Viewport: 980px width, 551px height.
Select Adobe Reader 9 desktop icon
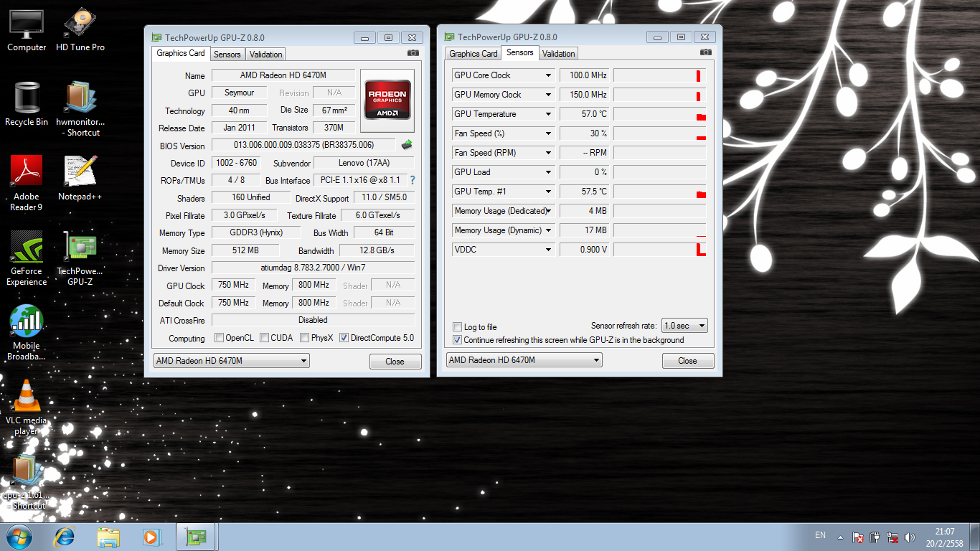(x=27, y=184)
